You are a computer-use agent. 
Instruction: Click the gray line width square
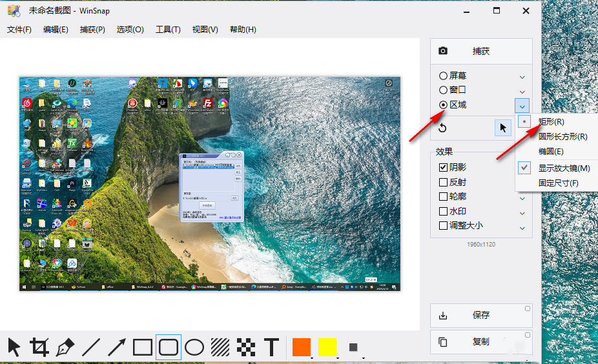[353, 347]
